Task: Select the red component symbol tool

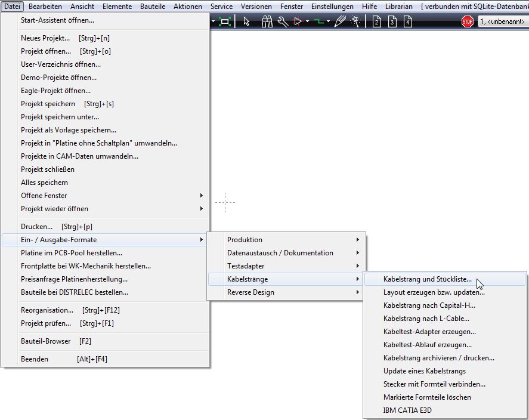Action: click(x=298, y=22)
